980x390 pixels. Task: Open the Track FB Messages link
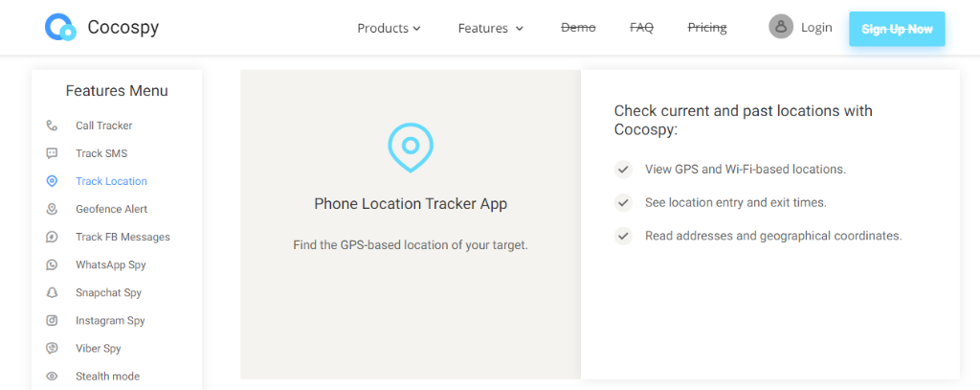122,237
